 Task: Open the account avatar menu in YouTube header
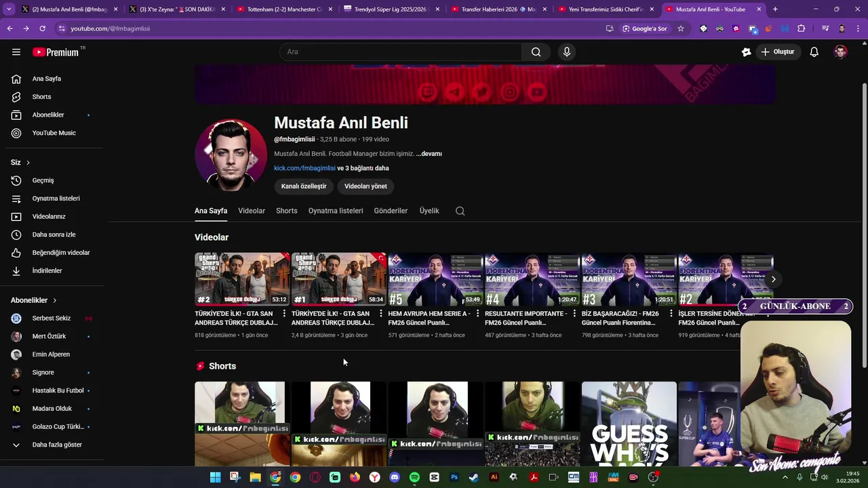tap(840, 52)
